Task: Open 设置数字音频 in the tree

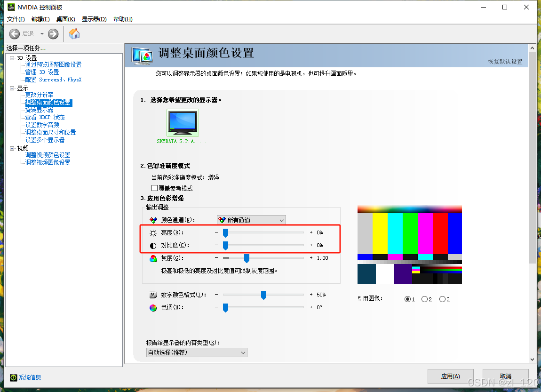Action: pos(42,125)
